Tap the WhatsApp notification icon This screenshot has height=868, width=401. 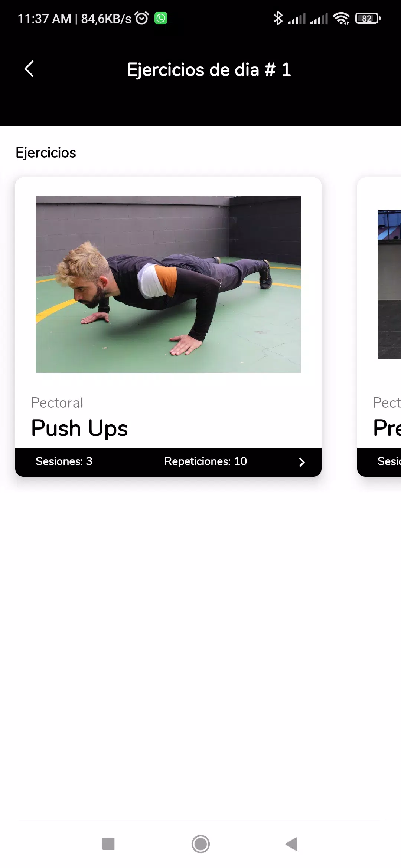coord(161,18)
